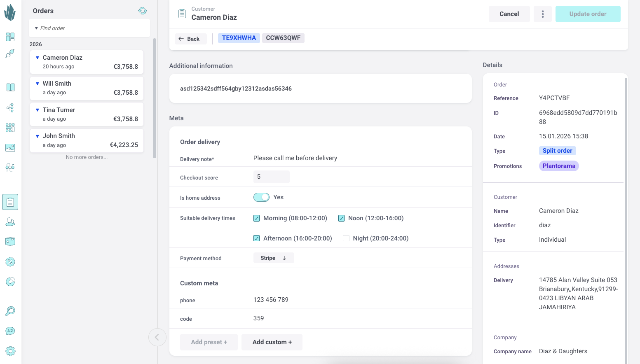Uncheck Morning (08:00-12:00) delivery time

(x=257, y=218)
